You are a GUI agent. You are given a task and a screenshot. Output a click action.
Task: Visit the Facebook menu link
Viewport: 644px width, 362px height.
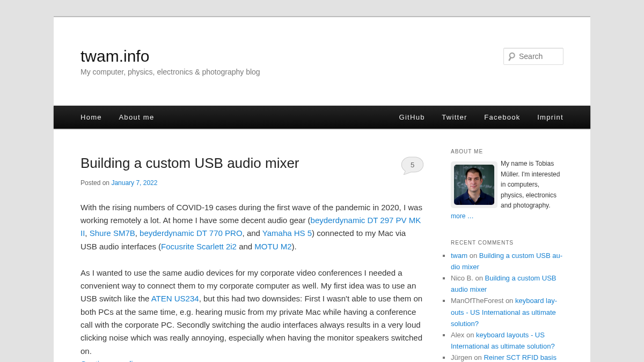502,117
